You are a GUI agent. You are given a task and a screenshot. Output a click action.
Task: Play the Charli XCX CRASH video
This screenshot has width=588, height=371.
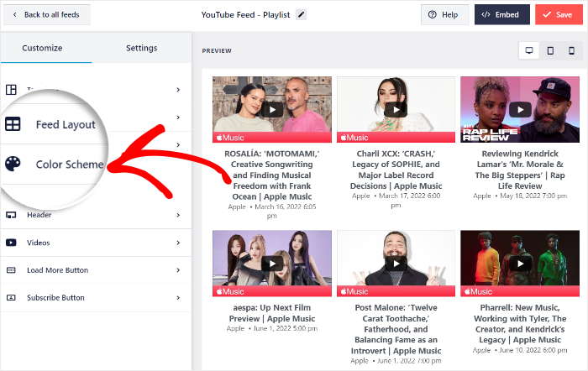pyautogui.click(x=396, y=110)
